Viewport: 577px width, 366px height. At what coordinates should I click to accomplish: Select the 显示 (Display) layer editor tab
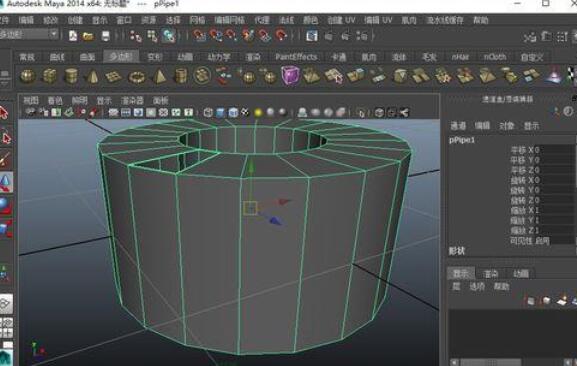(x=461, y=273)
